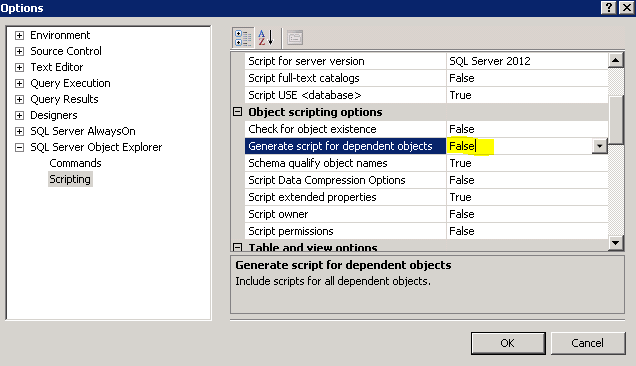Expand Query Execution plus icon
636x366 pixels.
point(19,84)
